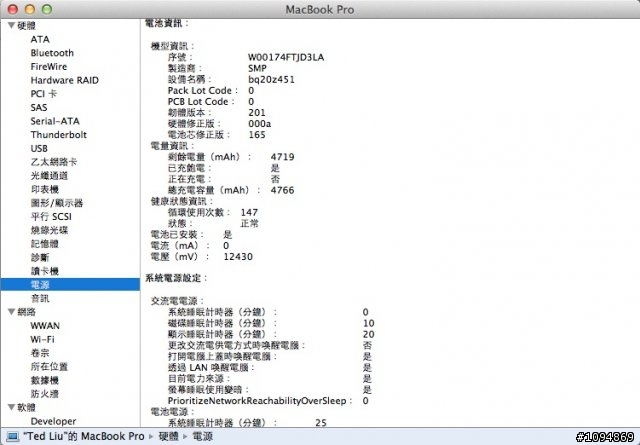Select PCI 卡 in the sidebar

[x=44, y=94]
